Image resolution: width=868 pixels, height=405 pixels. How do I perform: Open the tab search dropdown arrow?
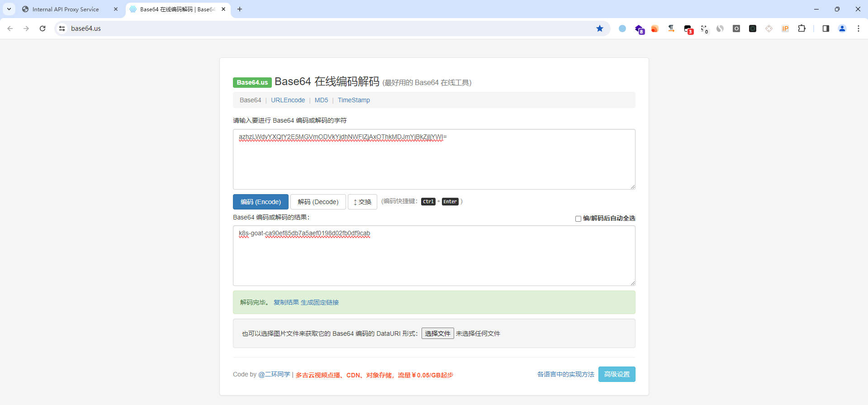click(9, 9)
